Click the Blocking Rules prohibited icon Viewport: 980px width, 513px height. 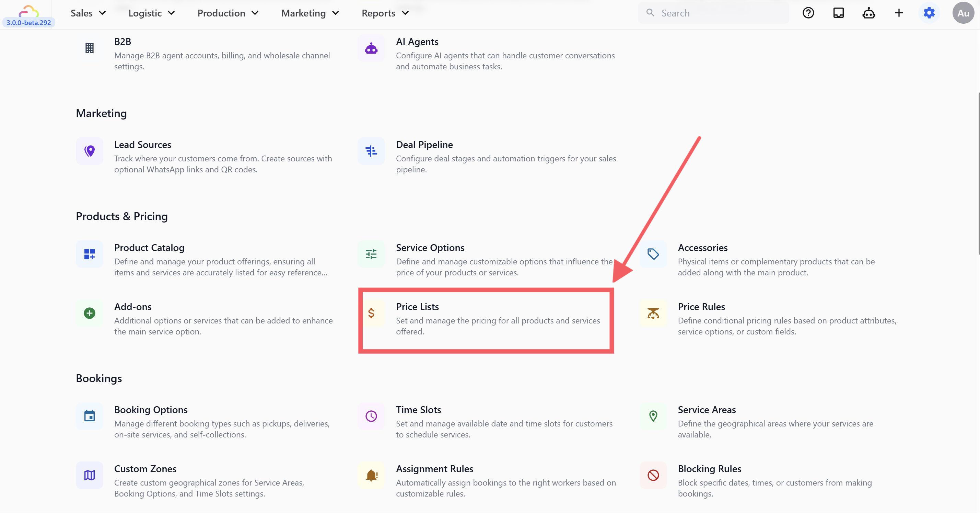(x=653, y=475)
